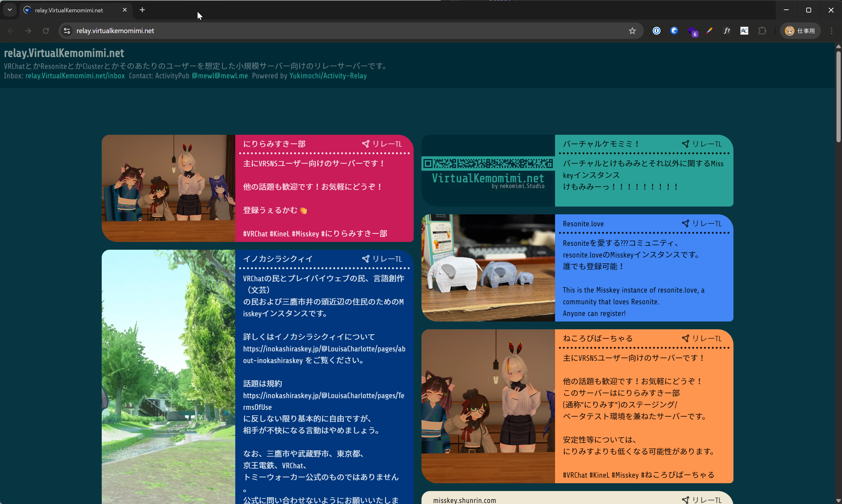Click the browser forward arrow
This screenshot has height=504, width=842.
click(28, 31)
